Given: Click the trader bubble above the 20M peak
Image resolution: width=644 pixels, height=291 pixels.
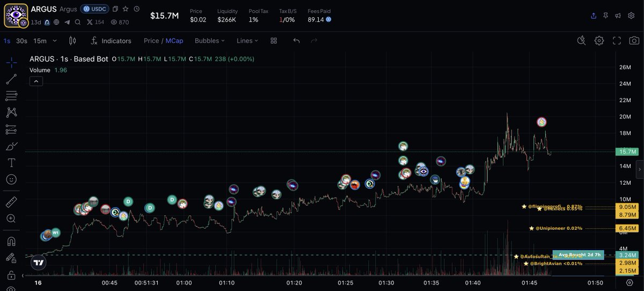Looking at the screenshot, I should 542,122.
